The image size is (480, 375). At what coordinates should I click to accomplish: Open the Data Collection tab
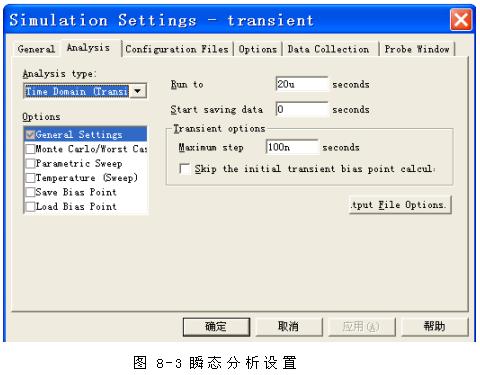[329, 49]
